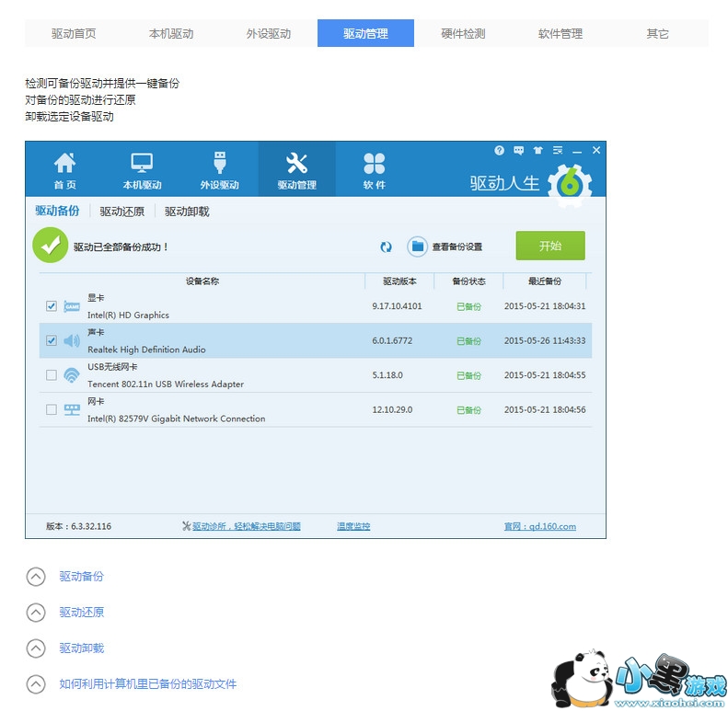
Task: Select Intel(R) 82579V Gigabit Network Connection row
Action: click(x=316, y=410)
